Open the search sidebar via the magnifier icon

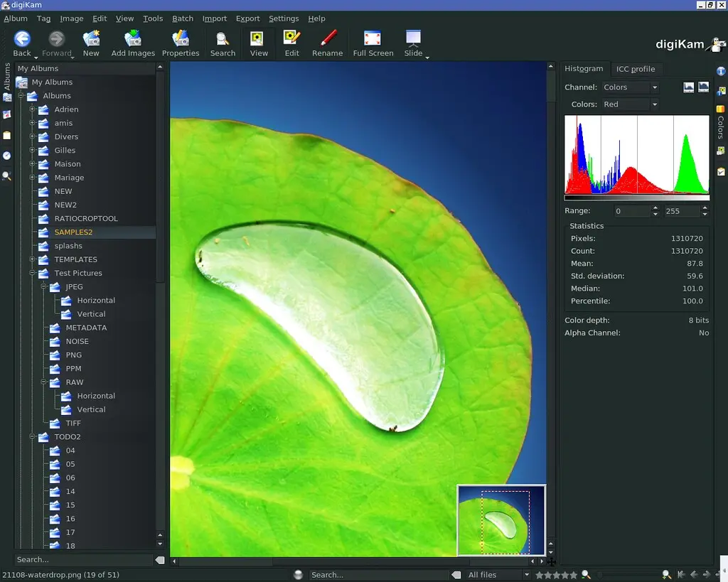(x=6, y=175)
